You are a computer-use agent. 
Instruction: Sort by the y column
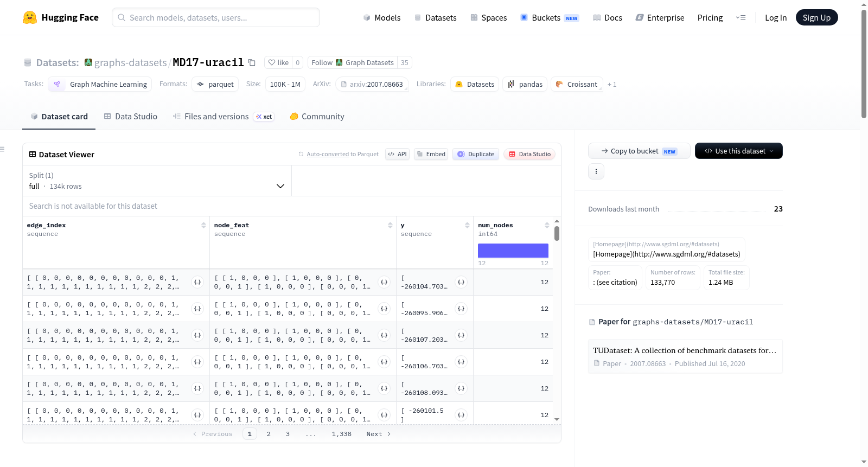(467, 225)
